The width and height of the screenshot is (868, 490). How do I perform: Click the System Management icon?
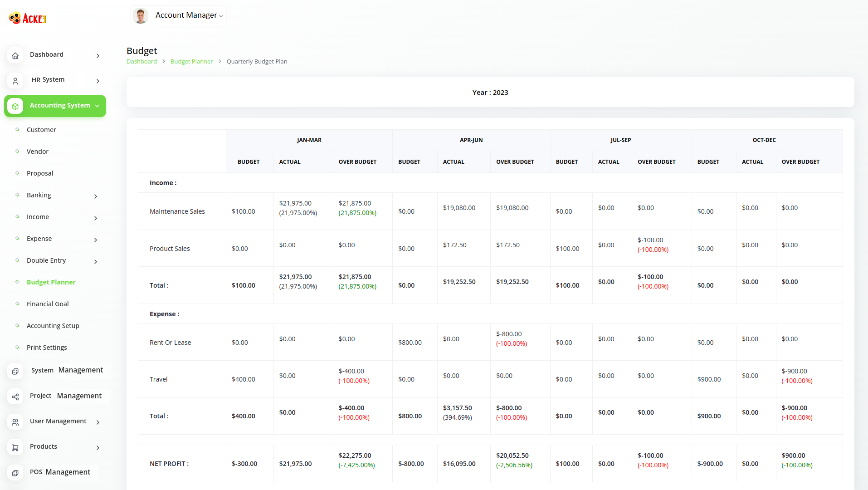click(x=15, y=371)
